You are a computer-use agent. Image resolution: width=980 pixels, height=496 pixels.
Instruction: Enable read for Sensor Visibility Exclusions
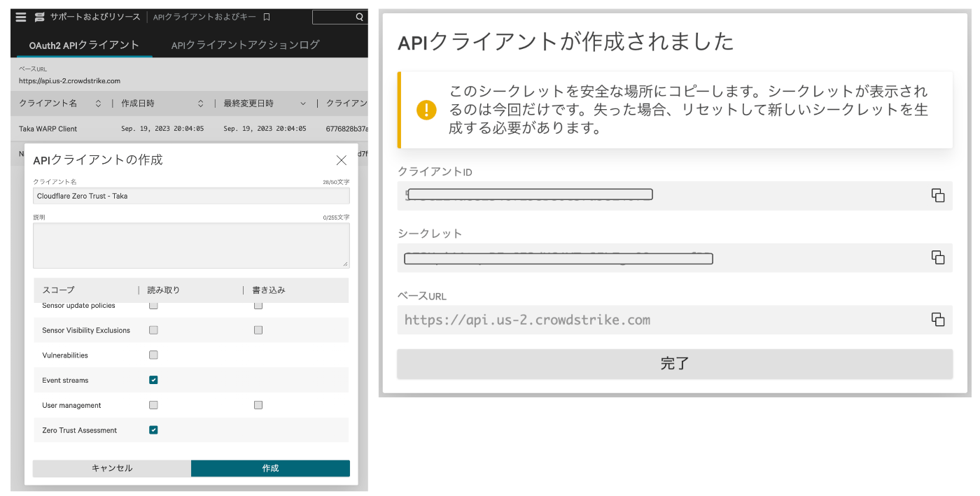tap(153, 330)
